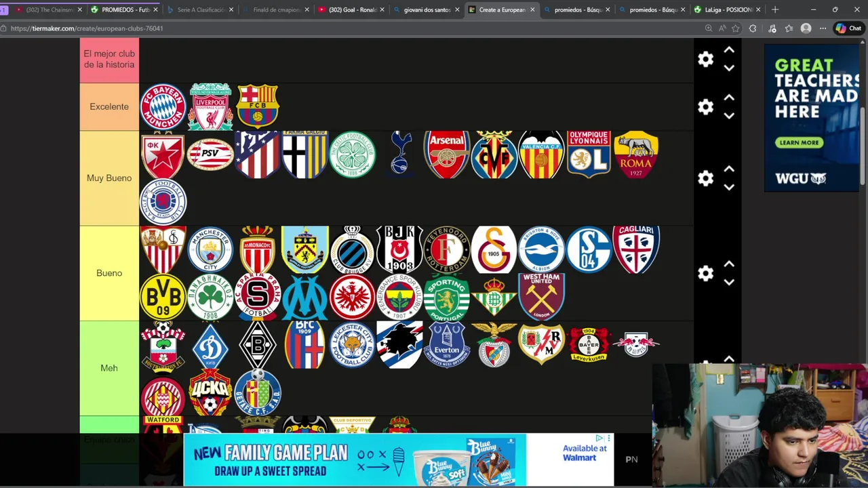Move Excelente row up
The image size is (868, 488).
[729, 98]
